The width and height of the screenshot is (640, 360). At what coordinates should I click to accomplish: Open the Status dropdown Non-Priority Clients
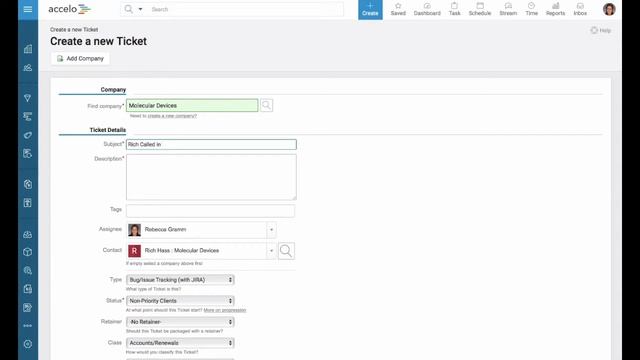point(180,301)
